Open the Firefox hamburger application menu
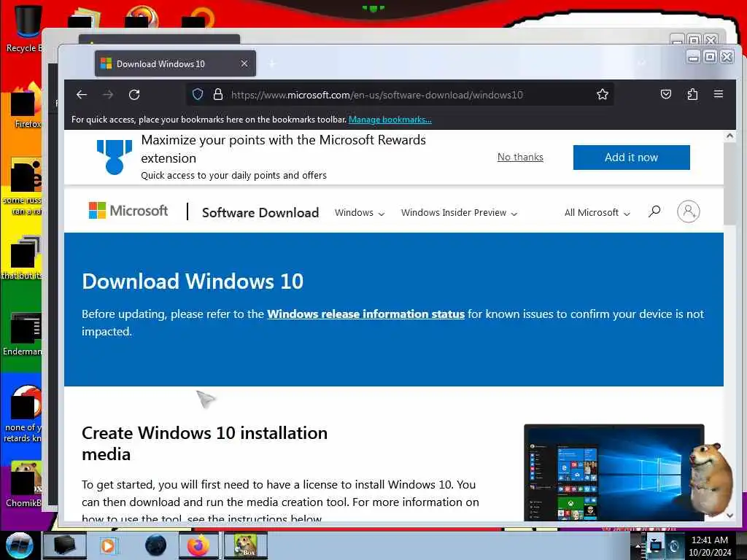 pyautogui.click(x=719, y=94)
